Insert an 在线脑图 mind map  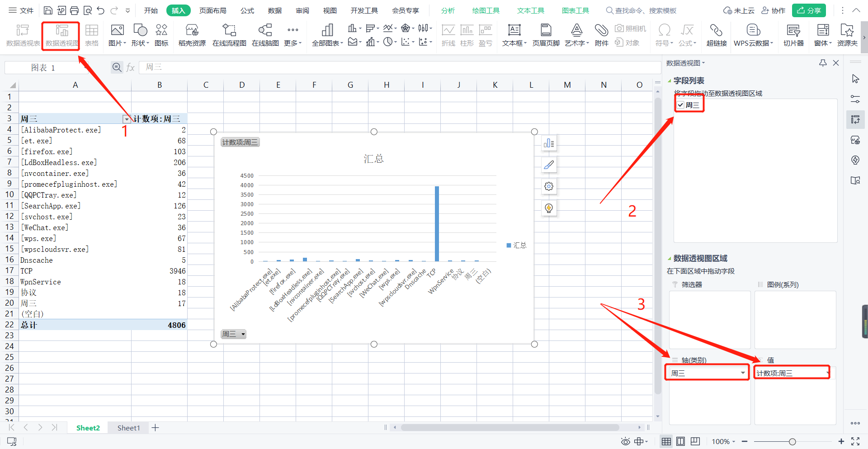(x=265, y=35)
